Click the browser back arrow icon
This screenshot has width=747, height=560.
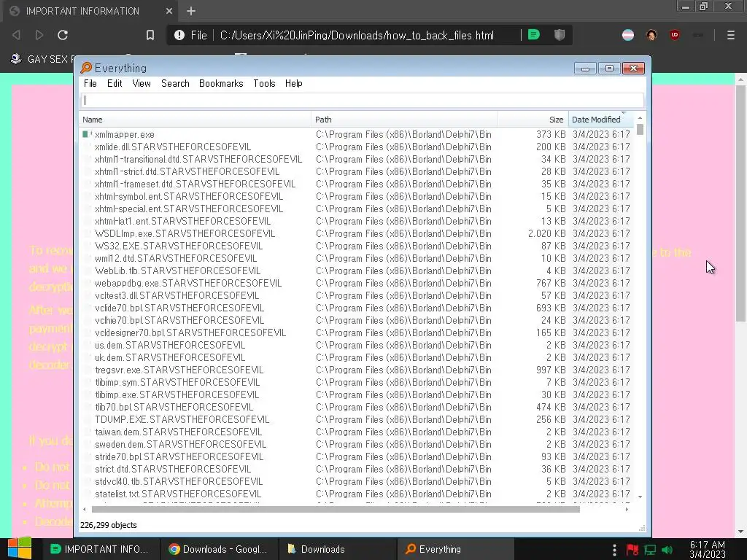(x=16, y=35)
